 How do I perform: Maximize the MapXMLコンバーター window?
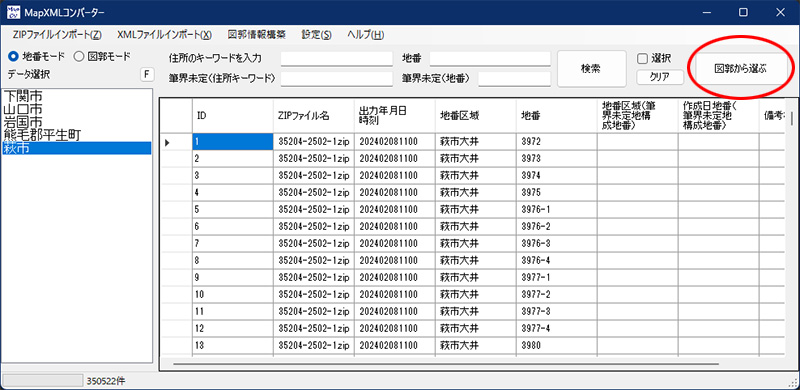pyautogui.click(x=743, y=12)
